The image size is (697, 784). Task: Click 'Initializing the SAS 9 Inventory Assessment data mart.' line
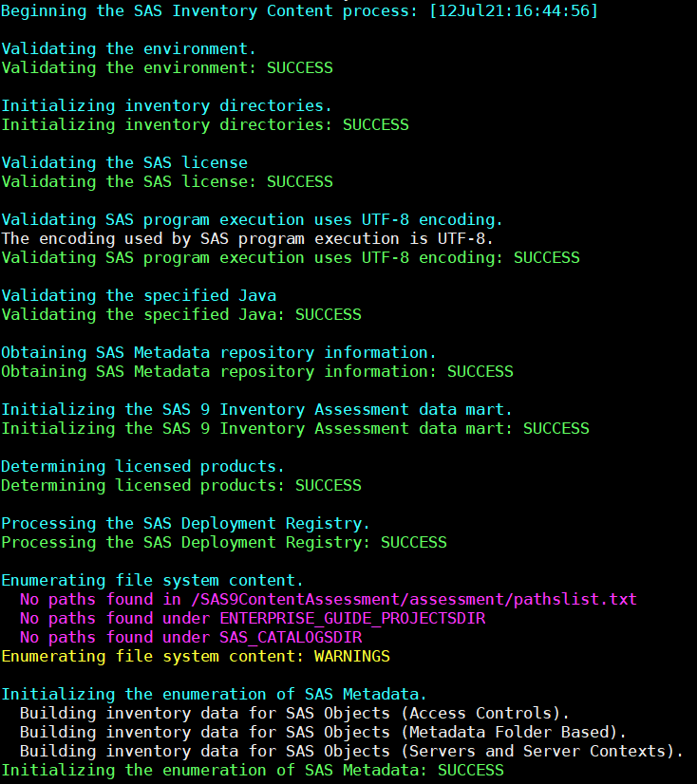click(256, 410)
